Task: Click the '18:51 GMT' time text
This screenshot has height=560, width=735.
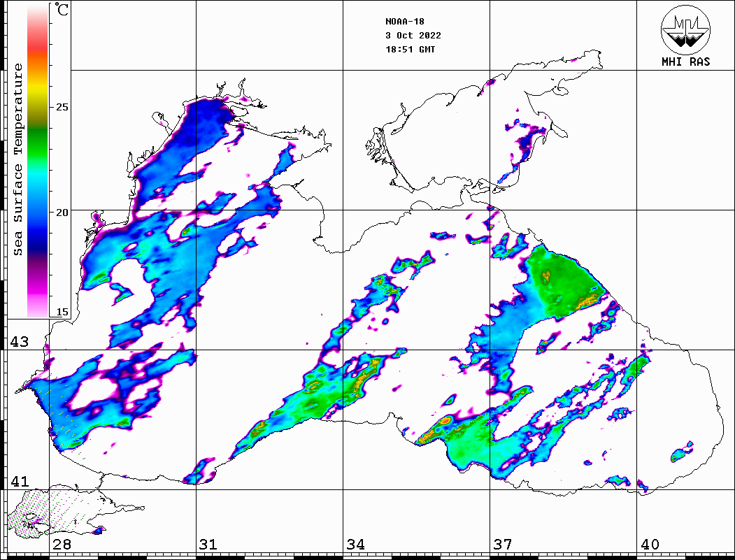Action: 410,49
